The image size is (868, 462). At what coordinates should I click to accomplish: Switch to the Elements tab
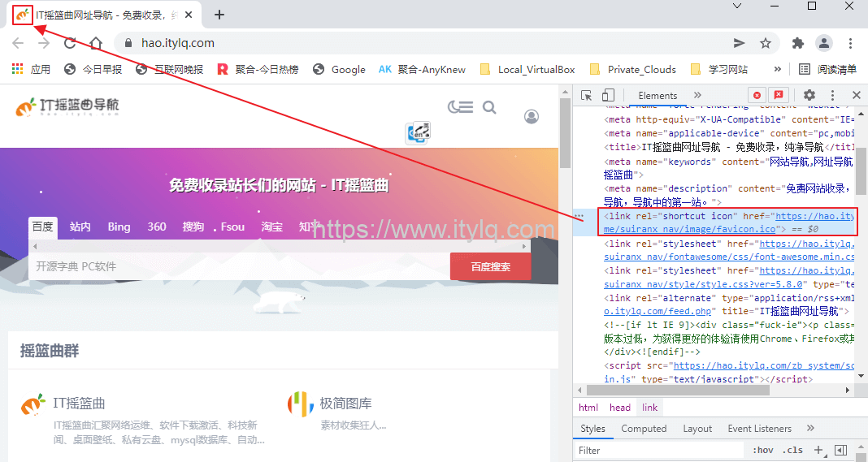657,95
